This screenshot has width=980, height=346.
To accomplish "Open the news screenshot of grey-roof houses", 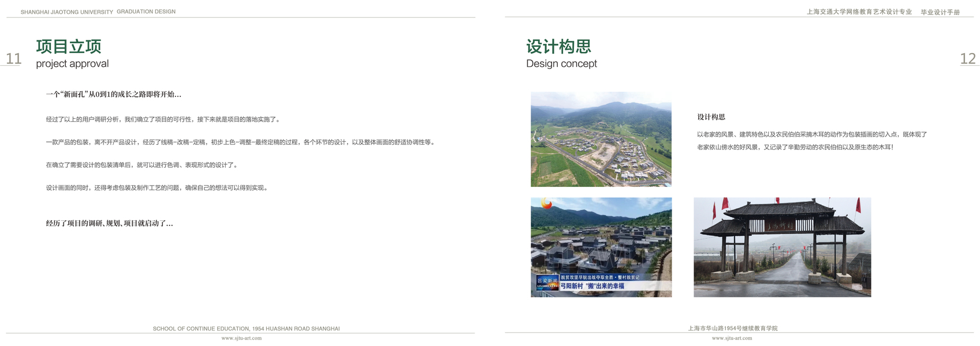I will point(601,247).
